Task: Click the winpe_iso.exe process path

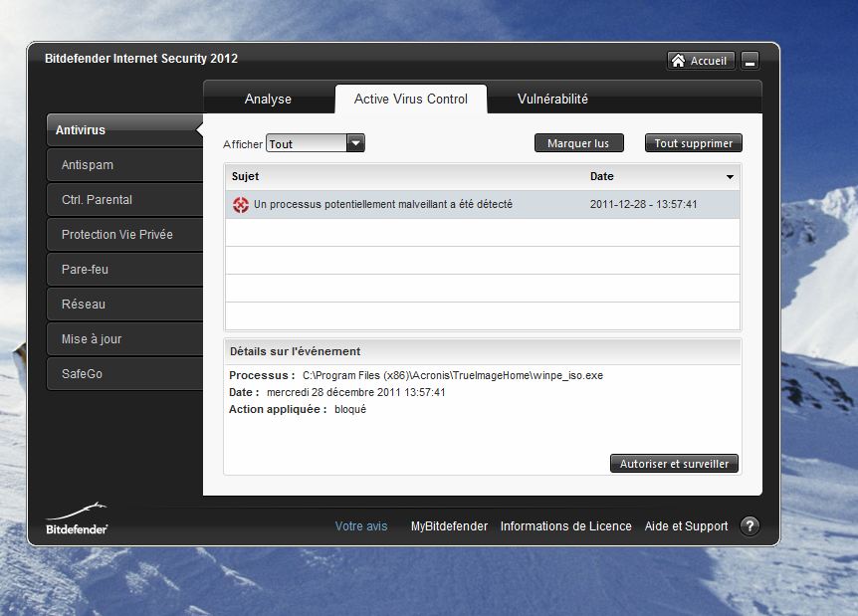Action: coord(453,376)
